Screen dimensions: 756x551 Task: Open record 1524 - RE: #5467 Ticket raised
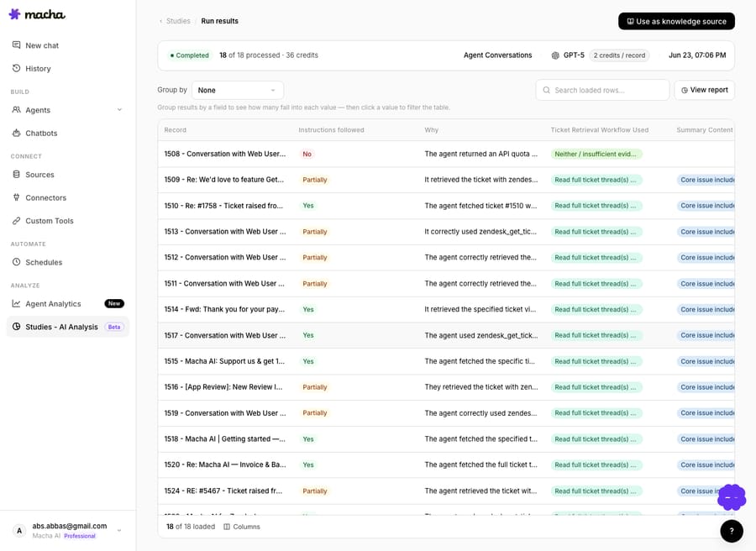[223, 491]
